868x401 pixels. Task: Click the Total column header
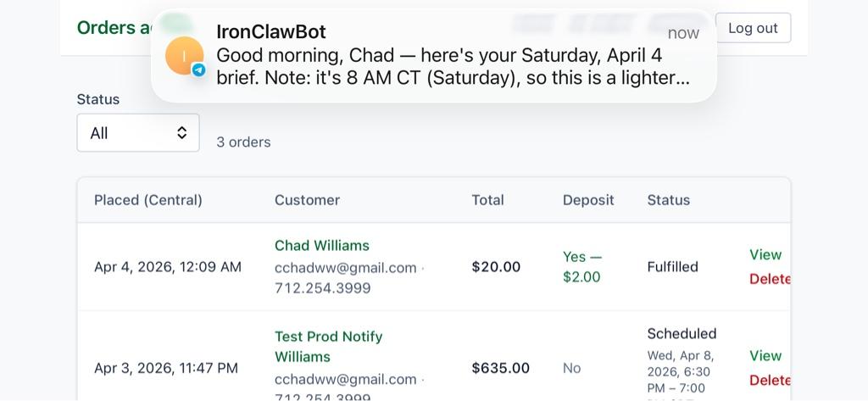point(487,200)
